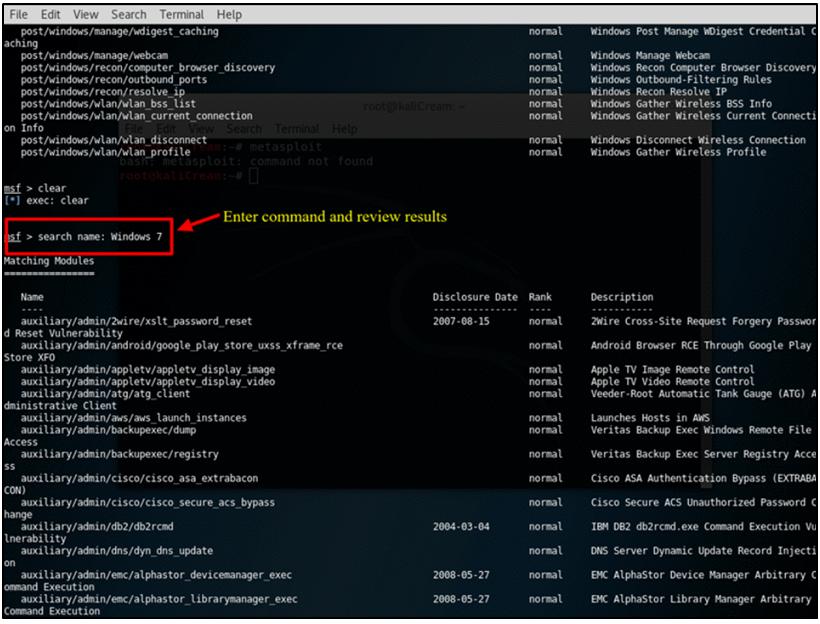The width and height of the screenshot is (820, 624).
Task: Click the 'Rank' column header
Action: [x=540, y=297]
